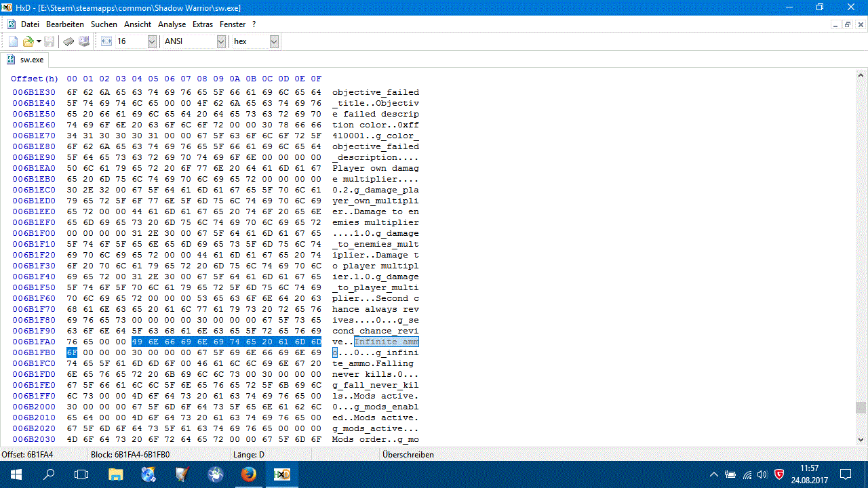Open the blue disc app on the taskbar
The width and height of the screenshot is (868, 488).
coord(149,474)
